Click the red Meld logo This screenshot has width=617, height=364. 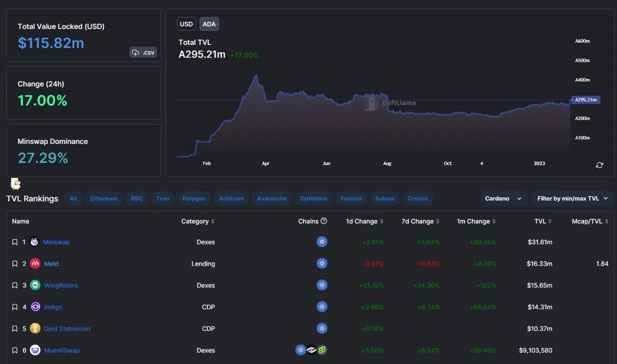pos(35,264)
